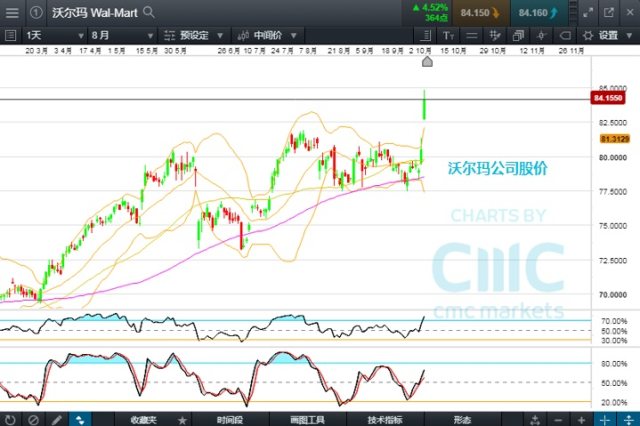Click the 84.150 sell price button
This screenshot has width=640, height=426.
coord(480,13)
